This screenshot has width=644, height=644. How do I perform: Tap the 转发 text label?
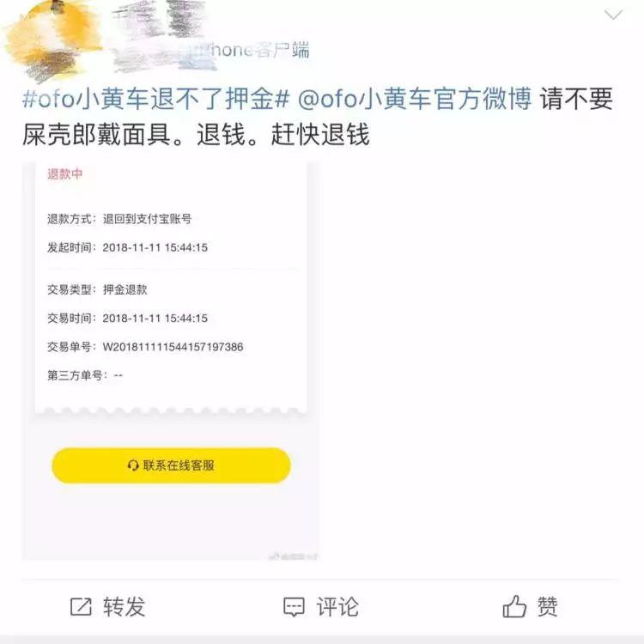tap(124, 606)
